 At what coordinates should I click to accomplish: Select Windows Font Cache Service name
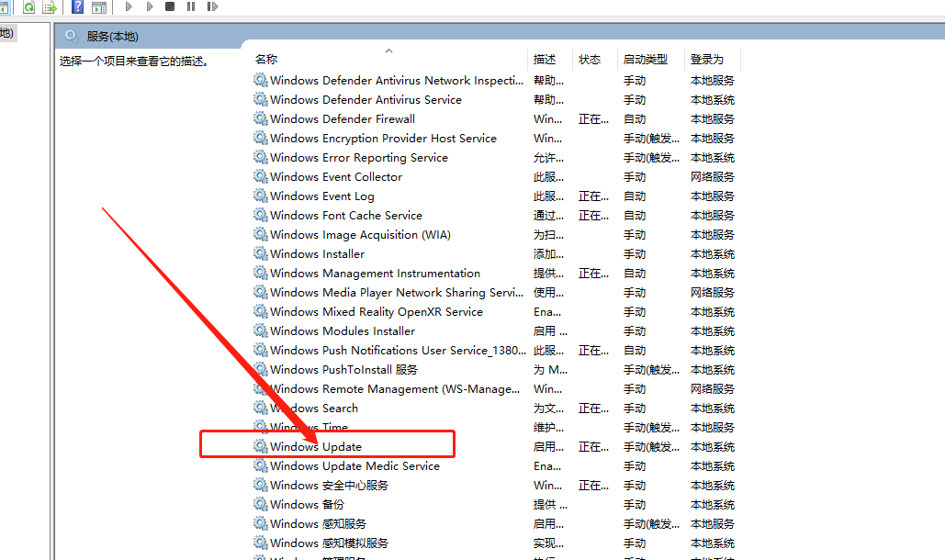346,216
